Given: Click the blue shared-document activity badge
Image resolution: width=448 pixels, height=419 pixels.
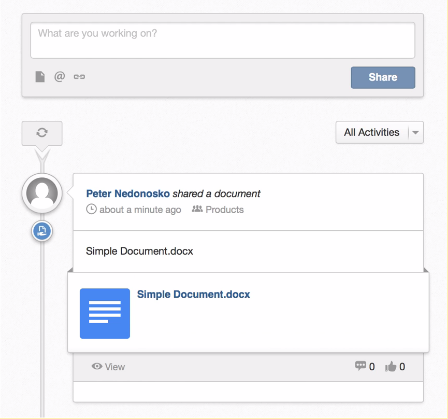Looking at the screenshot, I should 42,231.
